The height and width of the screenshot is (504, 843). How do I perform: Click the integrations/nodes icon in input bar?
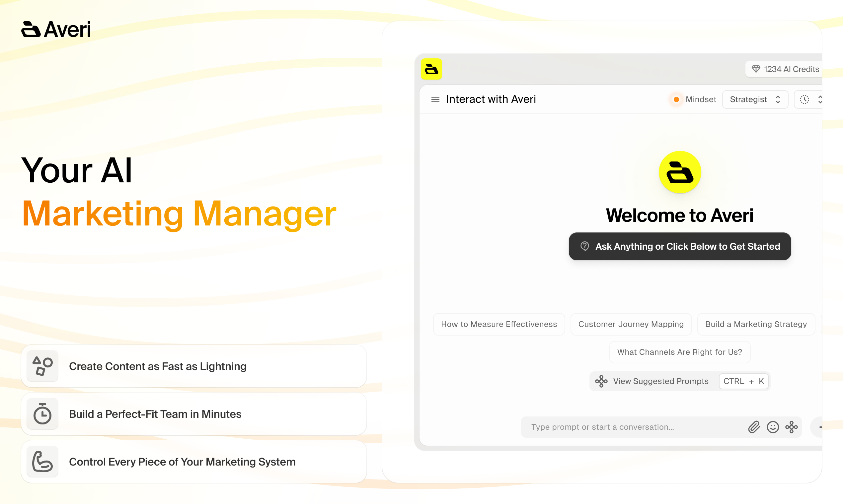[791, 427]
